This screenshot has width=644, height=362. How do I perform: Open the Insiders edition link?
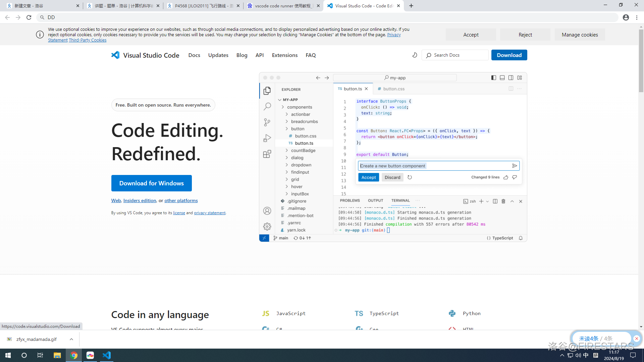[x=140, y=200]
